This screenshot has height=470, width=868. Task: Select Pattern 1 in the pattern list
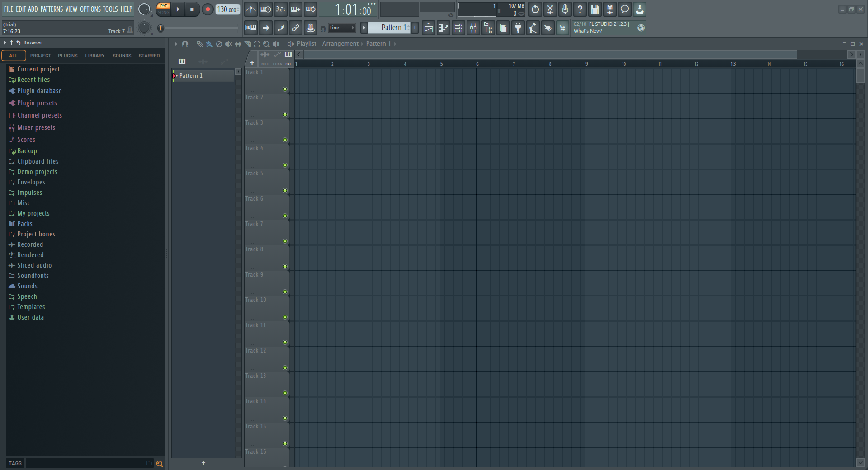[203, 75]
